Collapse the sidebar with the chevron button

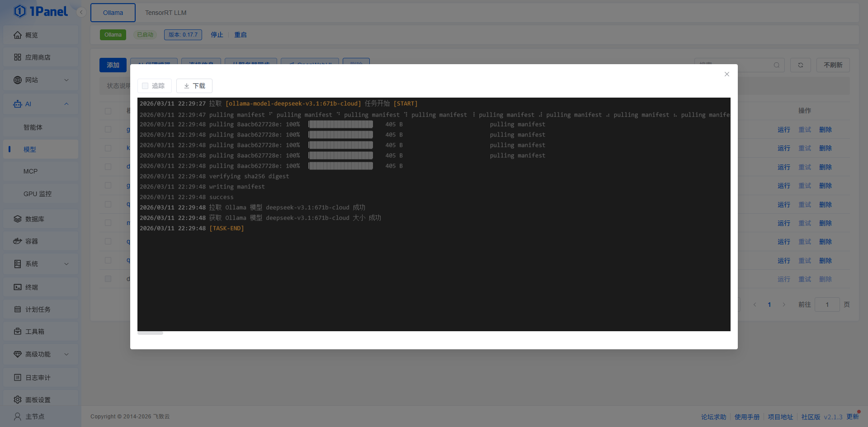pos(81,12)
